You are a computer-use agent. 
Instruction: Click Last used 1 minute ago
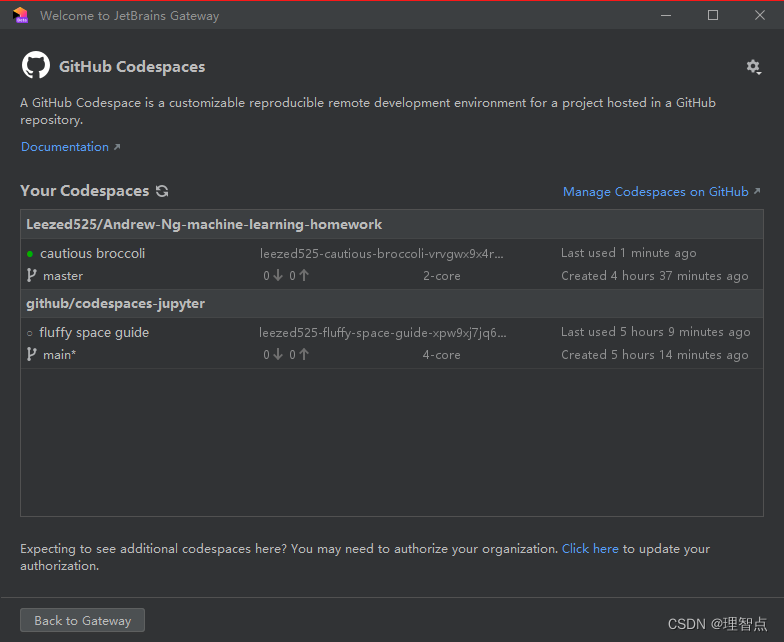click(628, 253)
